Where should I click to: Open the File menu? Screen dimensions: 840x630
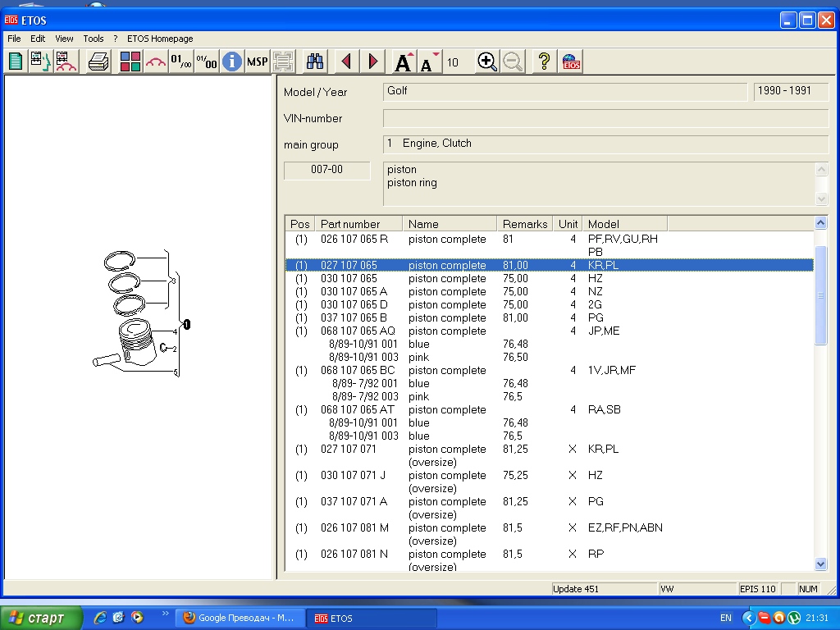click(14, 39)
